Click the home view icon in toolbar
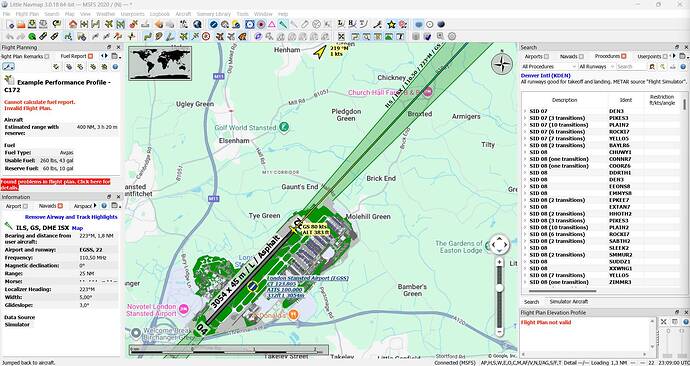Viewport: 690px width, 366px height. [73, 24]
